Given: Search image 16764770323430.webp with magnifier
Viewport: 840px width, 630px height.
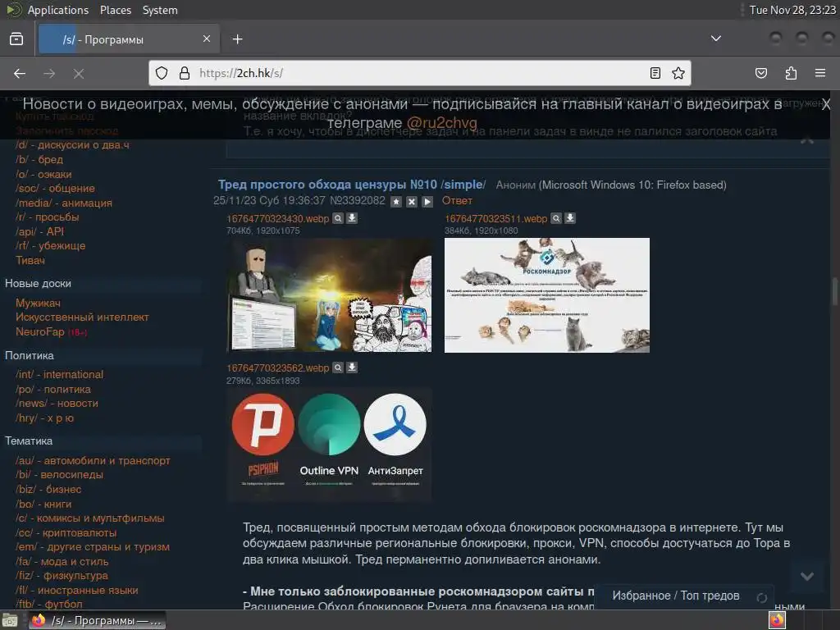Looking at the screenshot, I should 337,218.
